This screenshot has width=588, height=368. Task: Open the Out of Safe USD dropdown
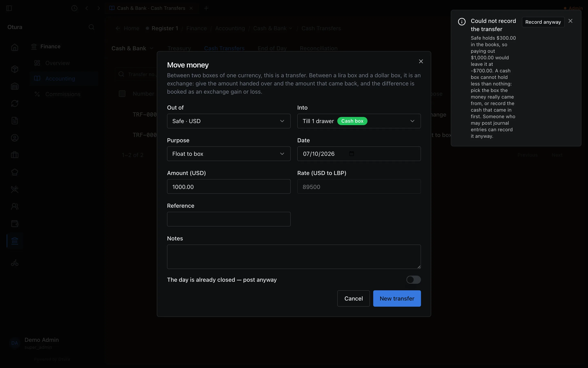pos(229,121)
